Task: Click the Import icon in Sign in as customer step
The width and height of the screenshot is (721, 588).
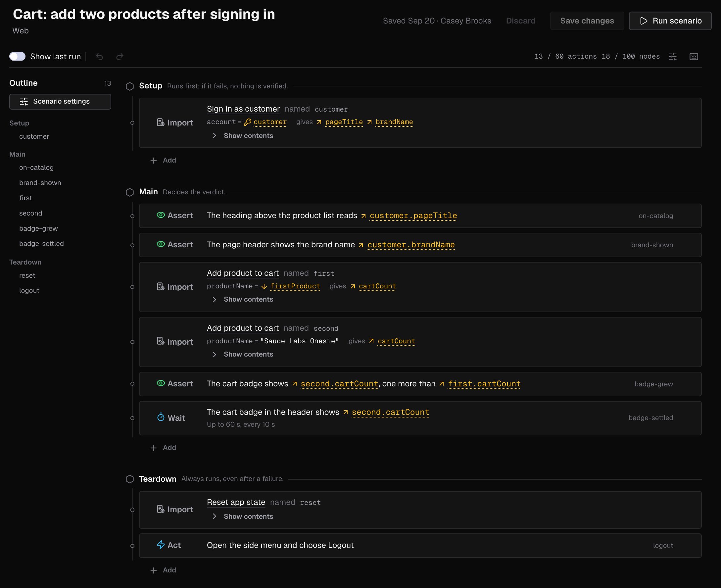Action: 161,122
